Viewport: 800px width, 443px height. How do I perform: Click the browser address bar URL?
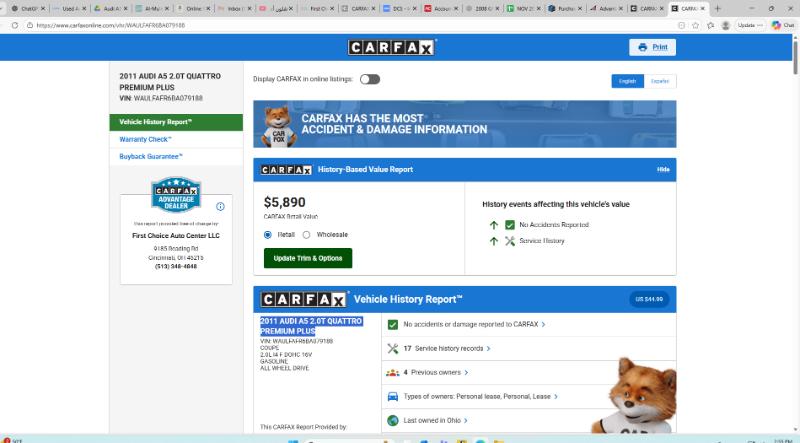(x=110, y=25)
